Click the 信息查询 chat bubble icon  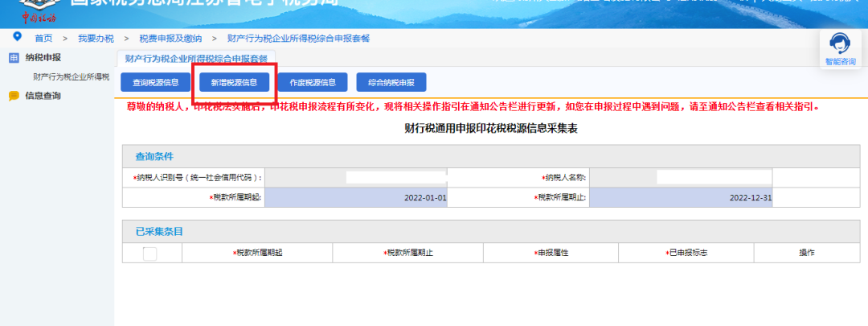point(14,96)
